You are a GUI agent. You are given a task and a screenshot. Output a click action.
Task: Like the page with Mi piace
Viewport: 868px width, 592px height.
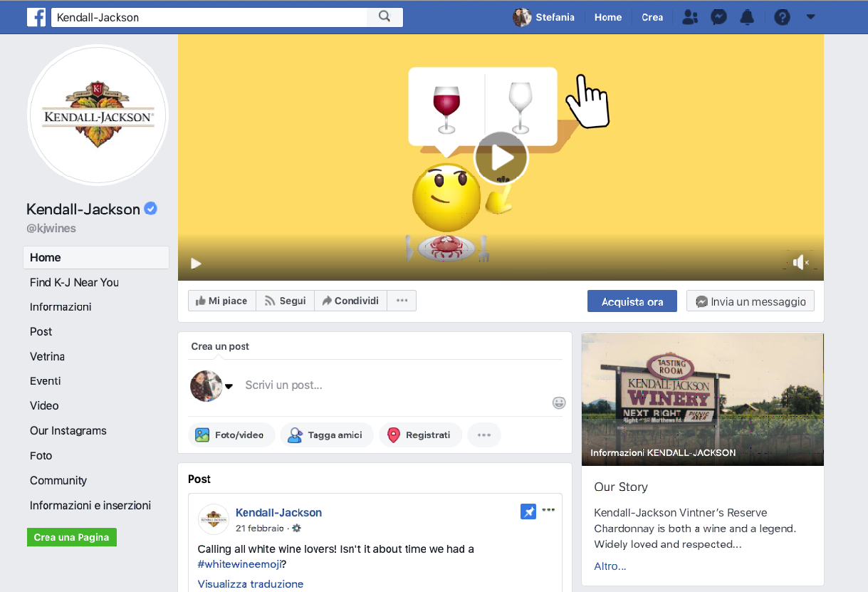222,301
